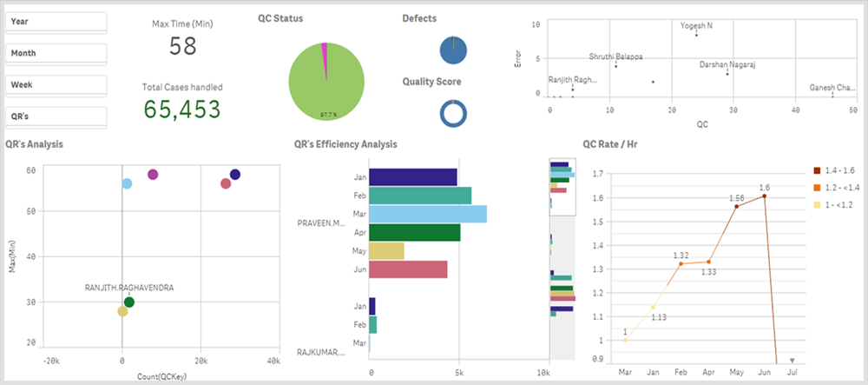
Task: Click the yellow bubble in QR's Analysis
Action: pos(123,311)
